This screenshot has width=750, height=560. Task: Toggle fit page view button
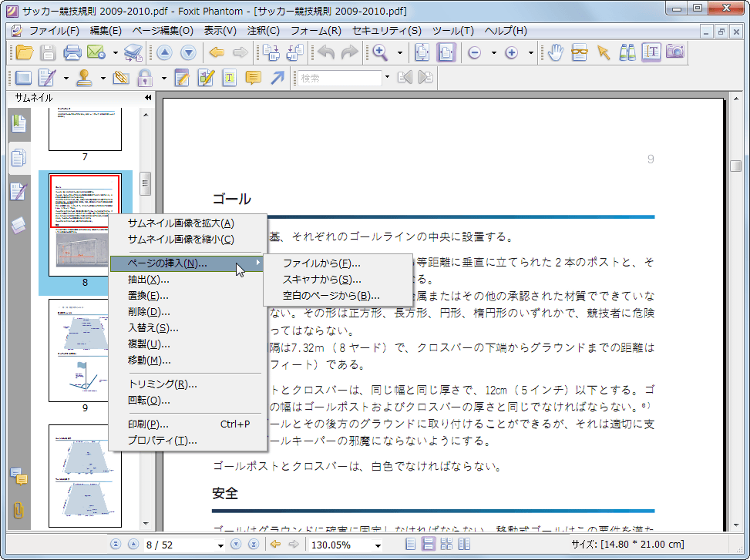pyautogui.click(x=422, y=52)
